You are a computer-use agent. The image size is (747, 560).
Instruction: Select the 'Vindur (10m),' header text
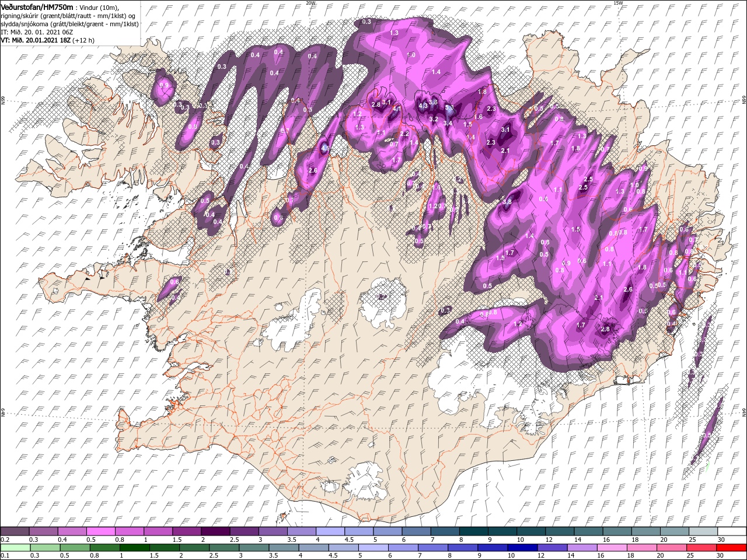coord(99,7)
